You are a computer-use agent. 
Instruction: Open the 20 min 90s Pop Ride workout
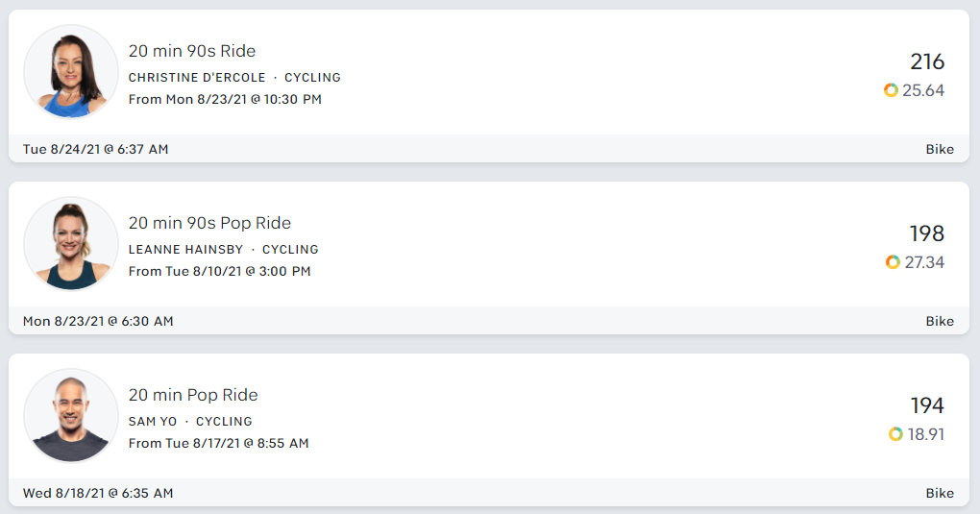tap(209, 223)
